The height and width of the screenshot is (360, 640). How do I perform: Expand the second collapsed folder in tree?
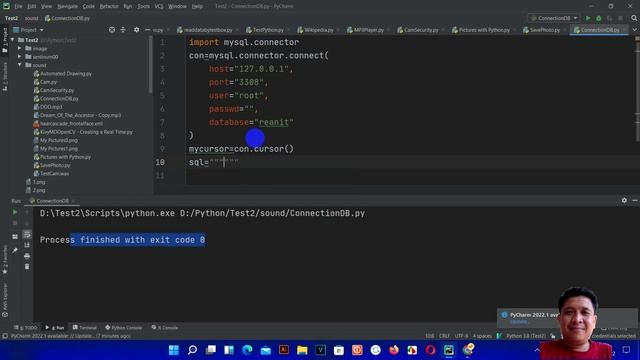coord(20,57)
